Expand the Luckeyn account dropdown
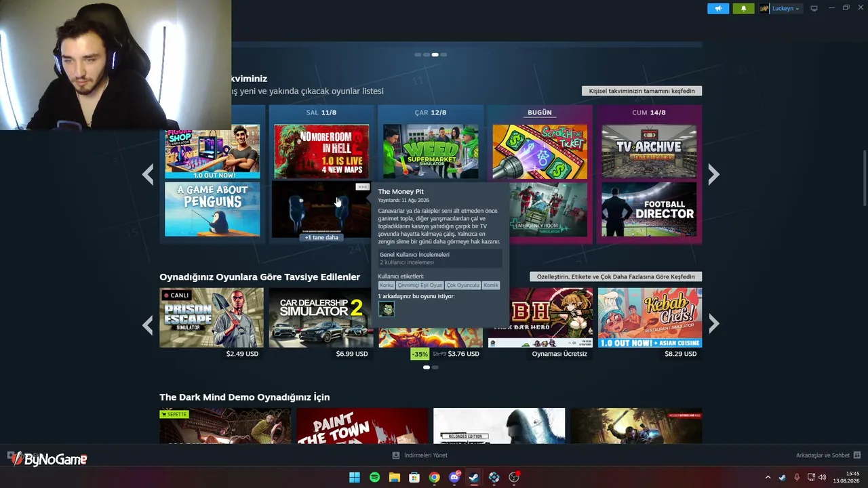This screenshot has height=488, width=868. tap(785, 8)
